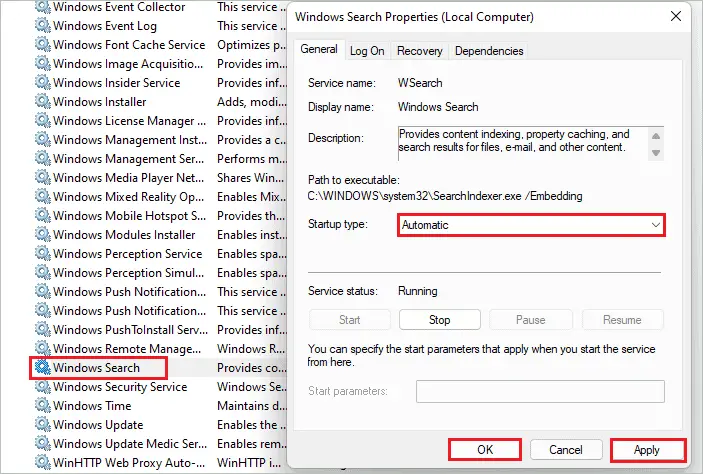This screenshot has height=474, width=703.
Task: Select the Windows Update service row text
Action: coord(98,424)
